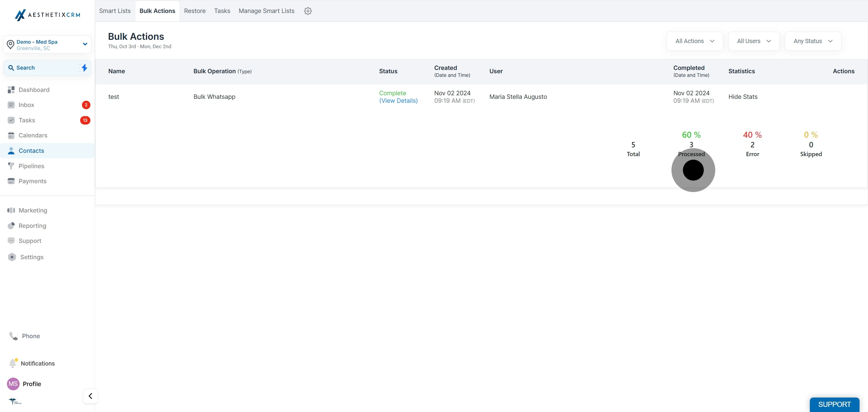Open the Restore tab
The width and height of the screenshot is (868, 412).
(194, 11)
